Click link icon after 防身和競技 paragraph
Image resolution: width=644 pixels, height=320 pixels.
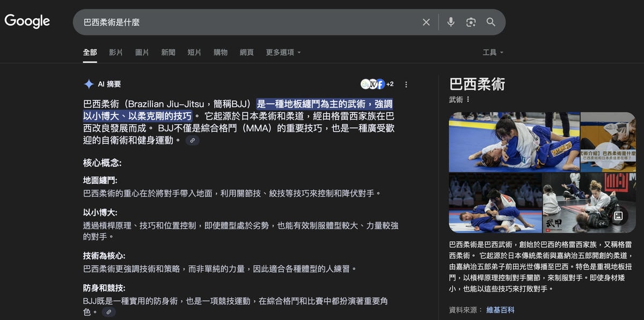click(109, 312)
